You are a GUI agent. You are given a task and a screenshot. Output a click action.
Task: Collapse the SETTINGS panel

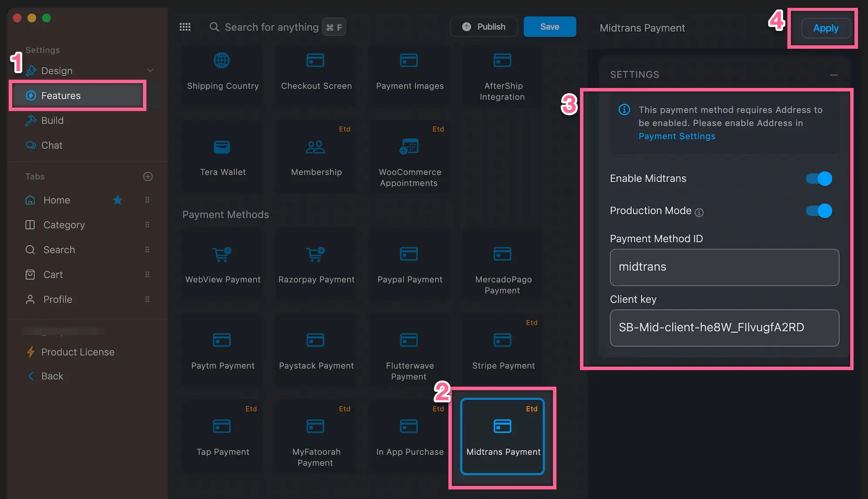click(834, 75)
